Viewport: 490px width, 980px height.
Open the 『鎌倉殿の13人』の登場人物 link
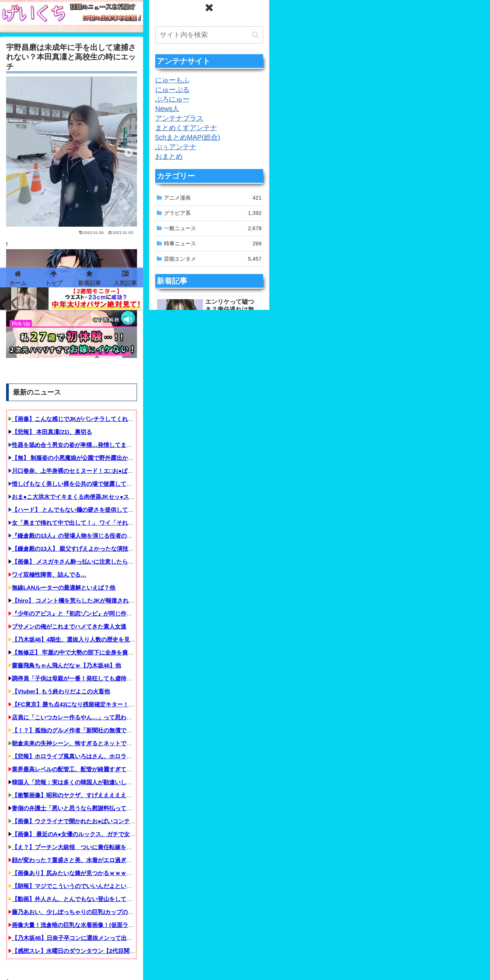click(72, 536)
